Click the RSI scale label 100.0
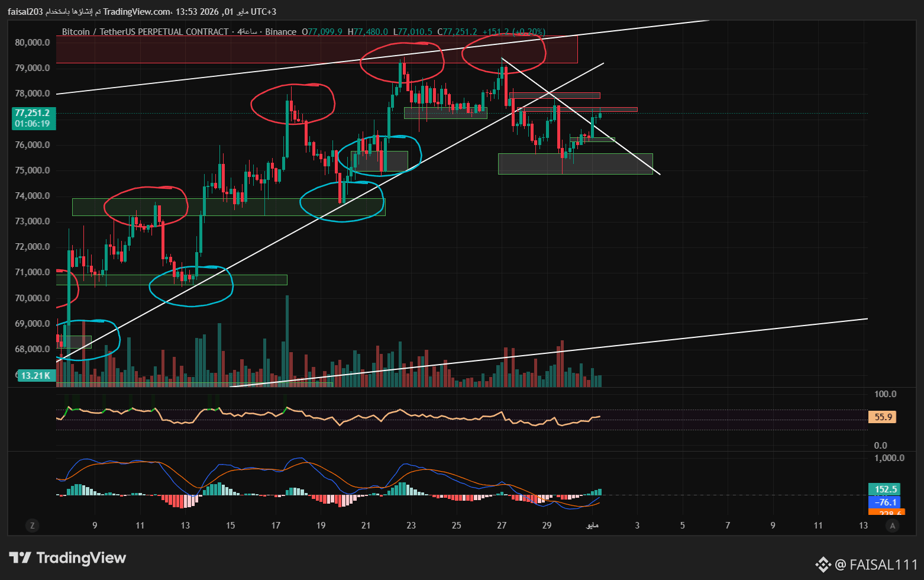The image size is (924, 580). pyautogui.click(x=885, y=394)
